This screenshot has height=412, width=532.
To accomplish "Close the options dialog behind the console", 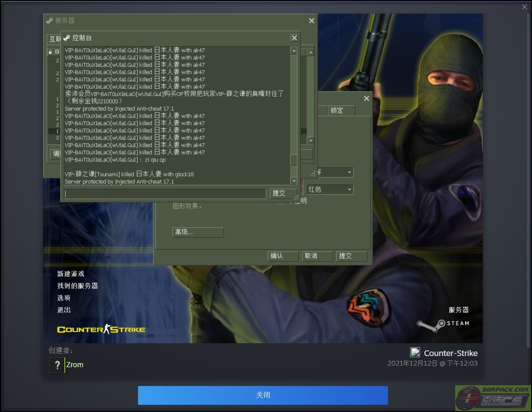I will pyautogui.click(x=366, y=98).
